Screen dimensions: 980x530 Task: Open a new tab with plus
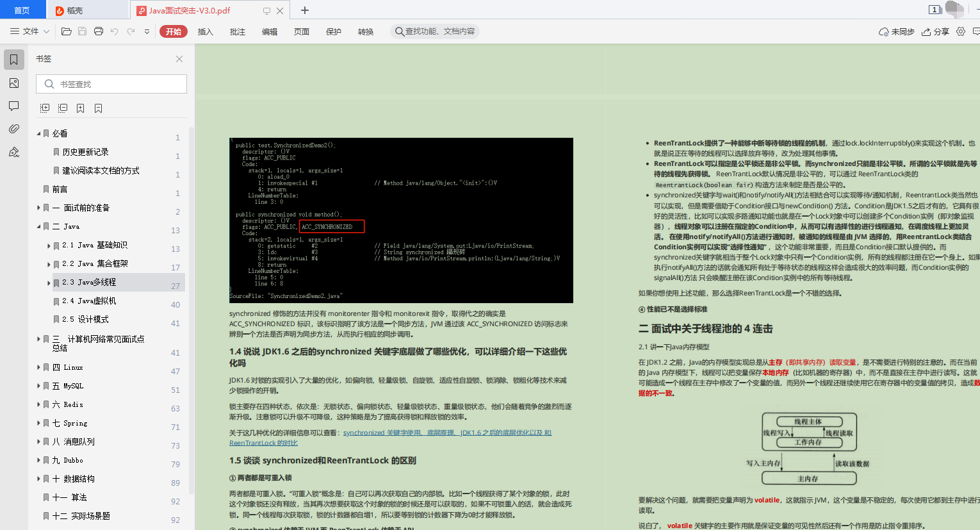305,10
